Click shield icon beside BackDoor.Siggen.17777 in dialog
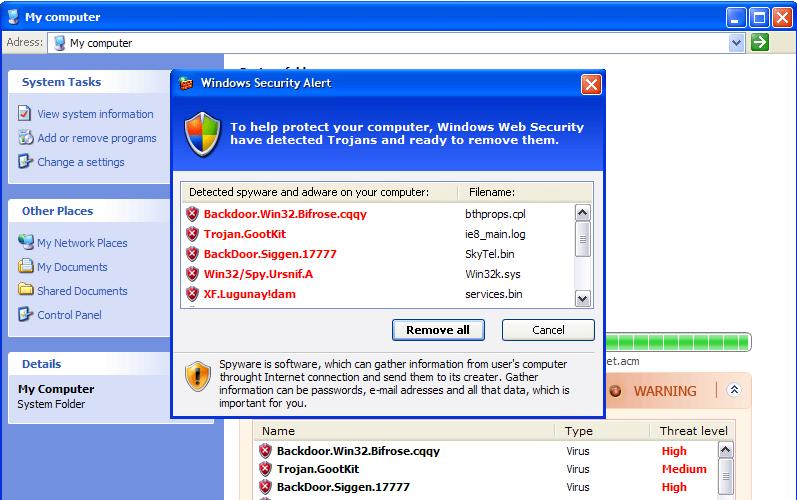797x500 pixels. pyautogui.click(x=192, y=254)
